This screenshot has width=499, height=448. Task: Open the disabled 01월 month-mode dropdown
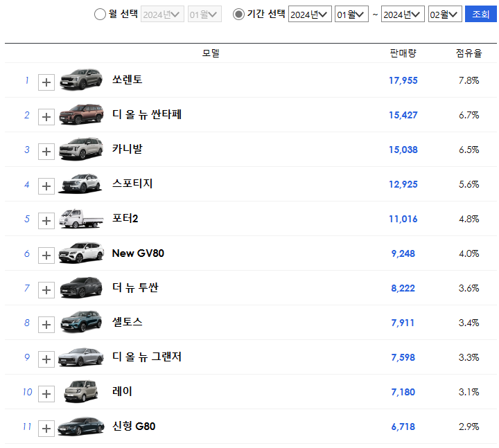[204, 15]
